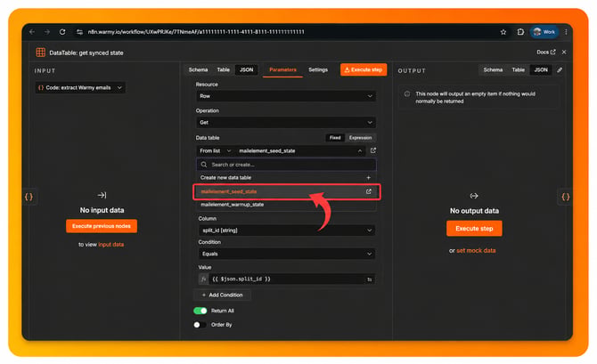Viewport: 597px width, 364px height.
Task: Close the node details panel with X
Action: [564, 53]
